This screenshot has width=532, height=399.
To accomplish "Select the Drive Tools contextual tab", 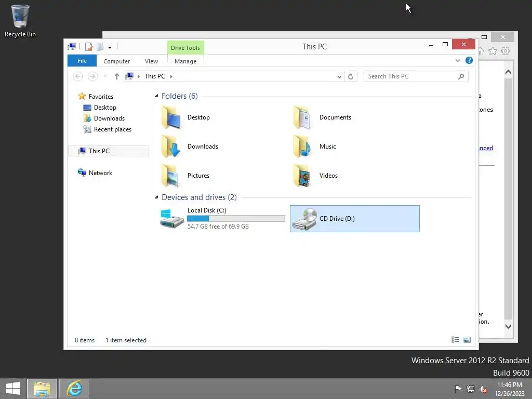I will [185, 47].
